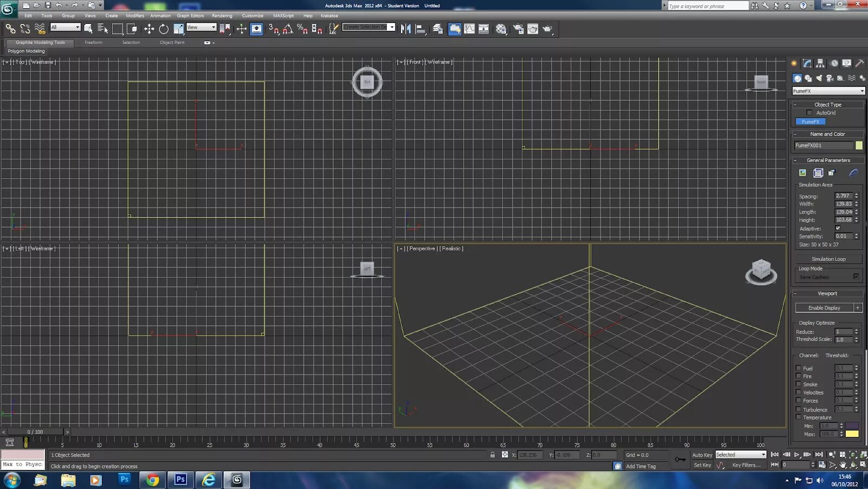This screenshot has height=489, width=868.
Task: Enable the Smoke channel checkbox
Action: (x=799, y=384)
